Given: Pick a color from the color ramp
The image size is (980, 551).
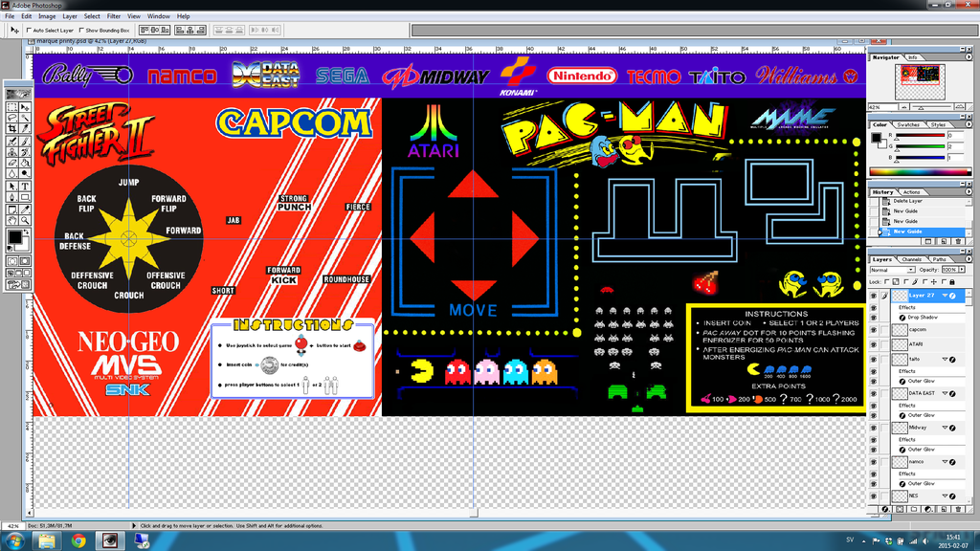Looking at the screenshot, I should coord(919,172).
